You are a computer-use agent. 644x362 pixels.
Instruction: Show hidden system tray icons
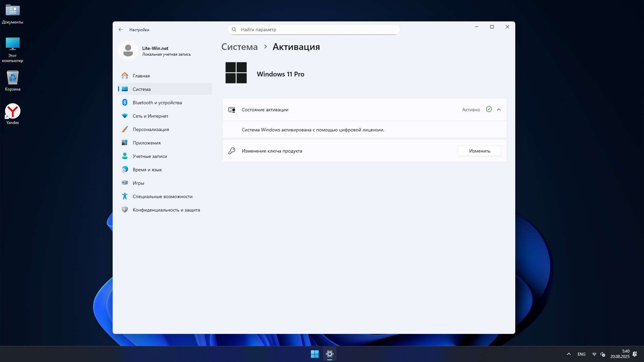point(569,354)
